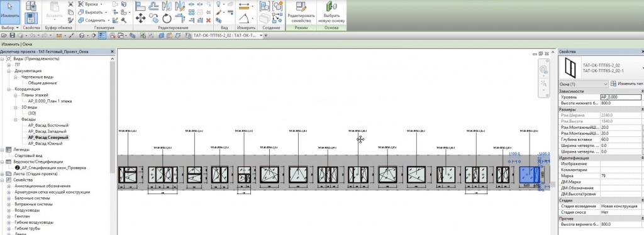Toggle thin lines icon in quick access toolbar
This screenshot has height=235, width=644.
(x=101, y=36)
